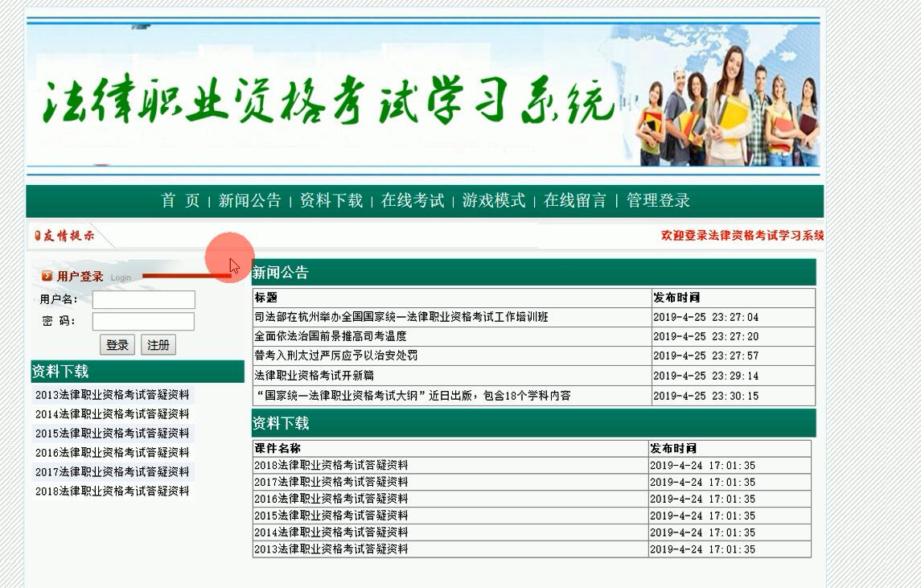921x588 pixels.
Task: Click the red 友情提示 marker icon
Action: pyautogui.click(x=38, y=236)
